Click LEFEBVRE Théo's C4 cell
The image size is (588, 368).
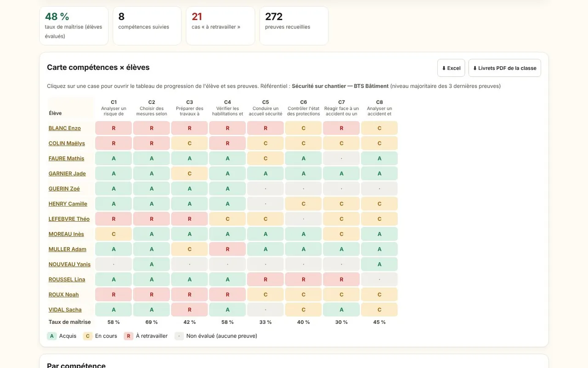(227, 219)
